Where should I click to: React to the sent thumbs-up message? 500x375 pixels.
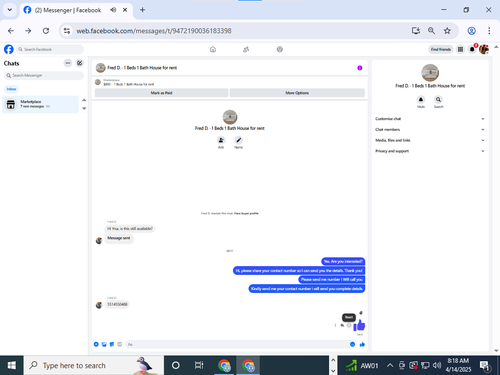coord(349,325)
